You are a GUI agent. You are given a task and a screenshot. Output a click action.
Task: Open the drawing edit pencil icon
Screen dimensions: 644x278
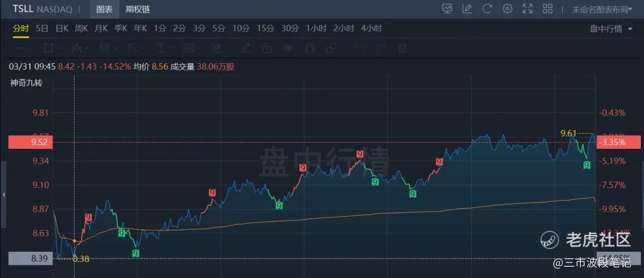[x=467, y=8]
